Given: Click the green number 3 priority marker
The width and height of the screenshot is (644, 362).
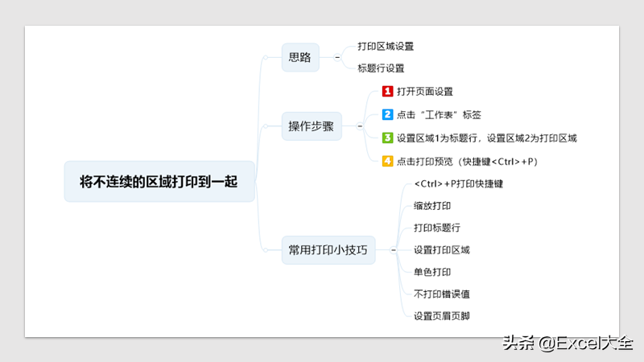Looking at the screenshot, I should click(x=387, y=138).
